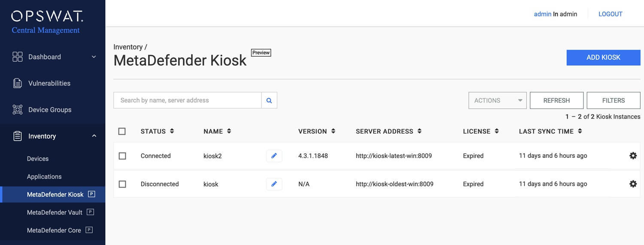Check the box for the kiosk2 row

point(122,156)
